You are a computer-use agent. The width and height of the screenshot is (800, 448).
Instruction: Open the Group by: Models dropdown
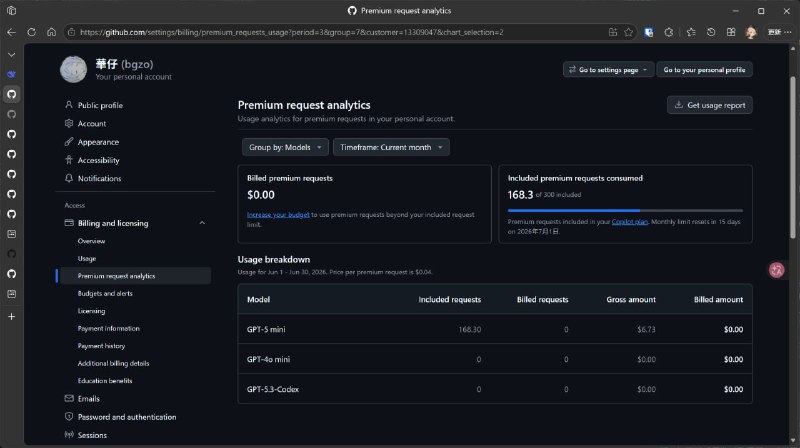(285, 147)
